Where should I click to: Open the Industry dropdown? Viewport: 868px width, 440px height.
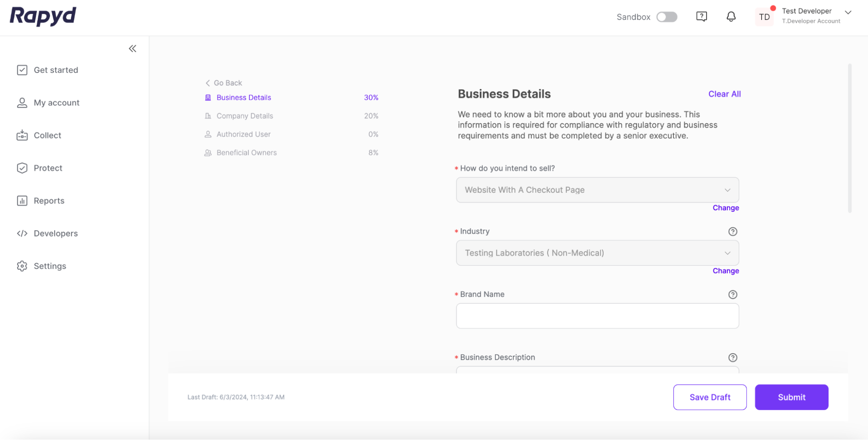click(x=597, y=253)
